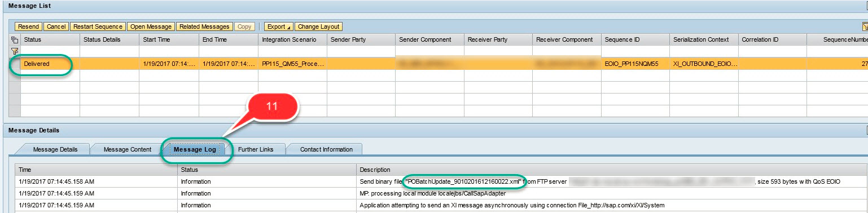The width and height of the screenshot is (868, 213).
Task: Open the Export dropdown menu
Action: pyautogui.click(x=279, y=26)
